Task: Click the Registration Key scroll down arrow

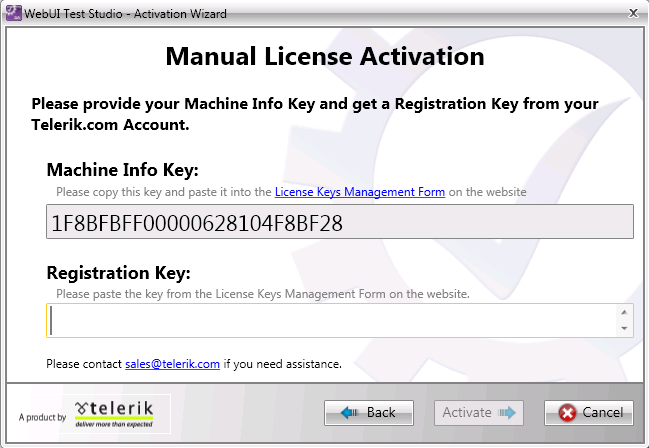Action: pyautogui.click(x=625, y=329)
